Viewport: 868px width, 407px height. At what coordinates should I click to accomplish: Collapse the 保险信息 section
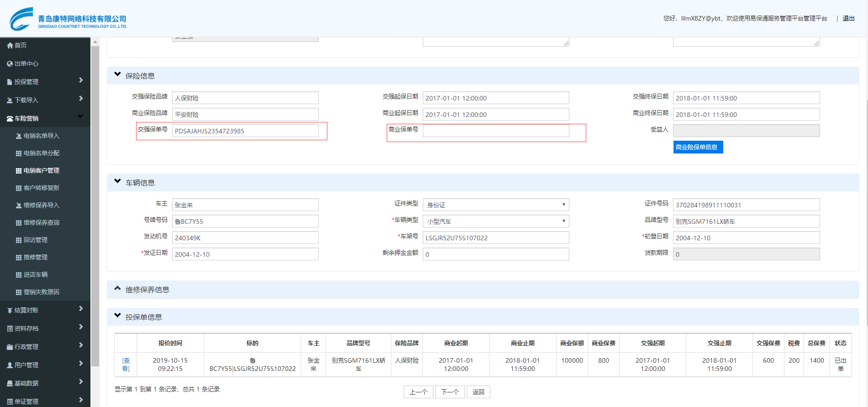pos(118,74)
